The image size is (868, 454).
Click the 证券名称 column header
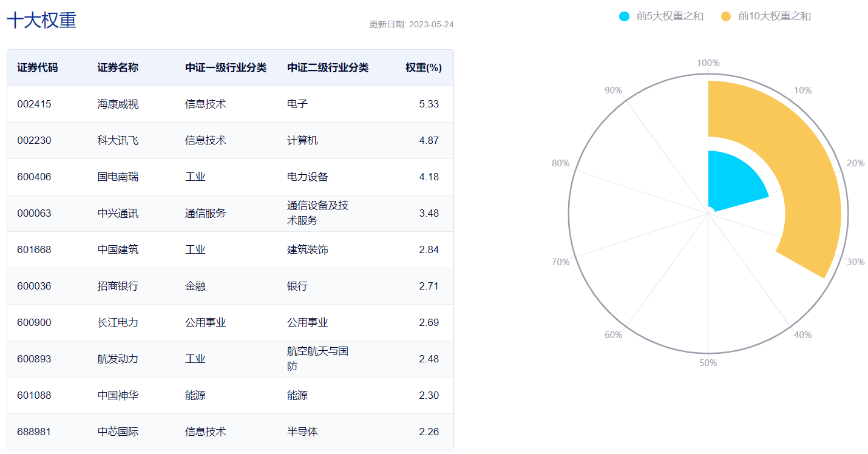[118, 68]
